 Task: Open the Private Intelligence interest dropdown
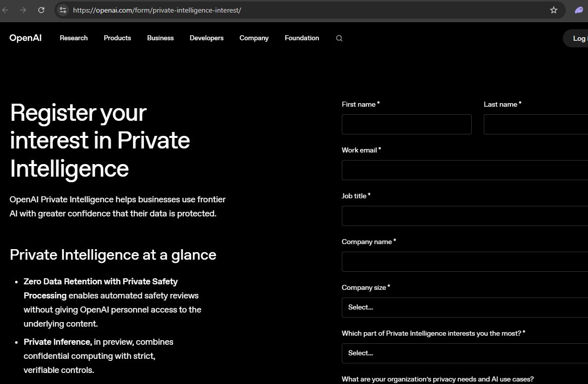[x=465, y=353]
